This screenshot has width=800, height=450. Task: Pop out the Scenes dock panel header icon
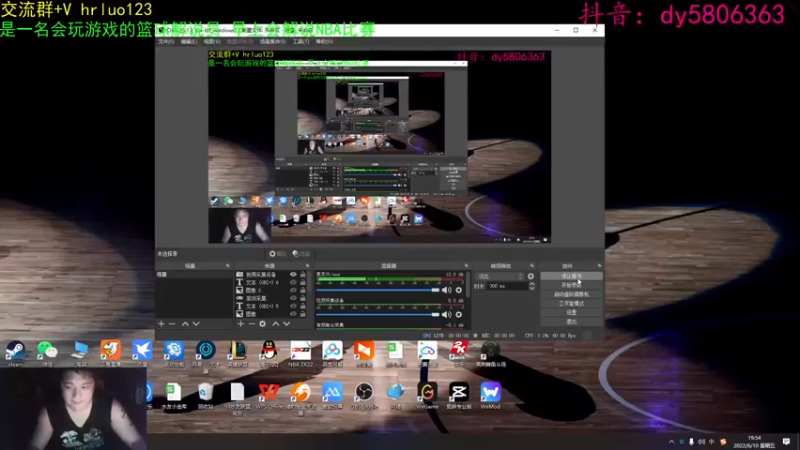coord(228,266)
